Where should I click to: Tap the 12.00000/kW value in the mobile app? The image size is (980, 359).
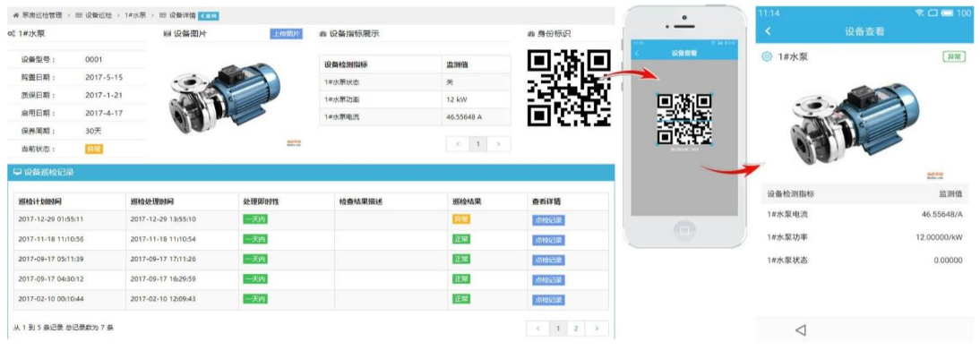[x=940, y=237]
